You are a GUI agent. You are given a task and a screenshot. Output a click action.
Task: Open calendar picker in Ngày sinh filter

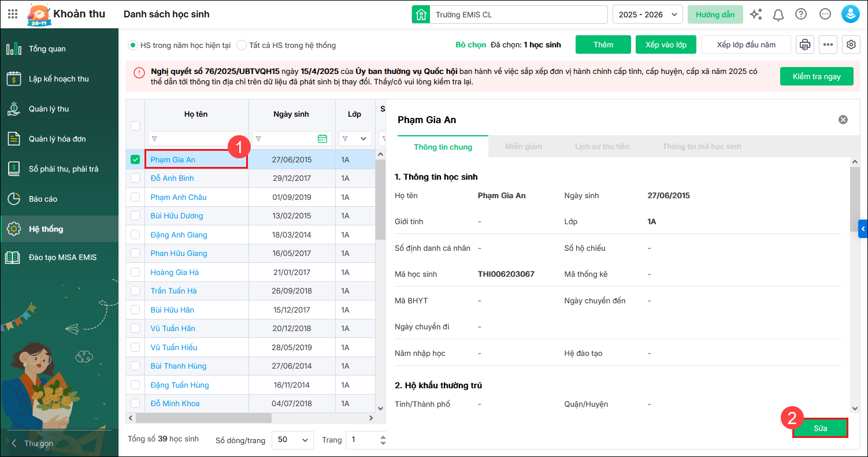[x=322, y=139]
